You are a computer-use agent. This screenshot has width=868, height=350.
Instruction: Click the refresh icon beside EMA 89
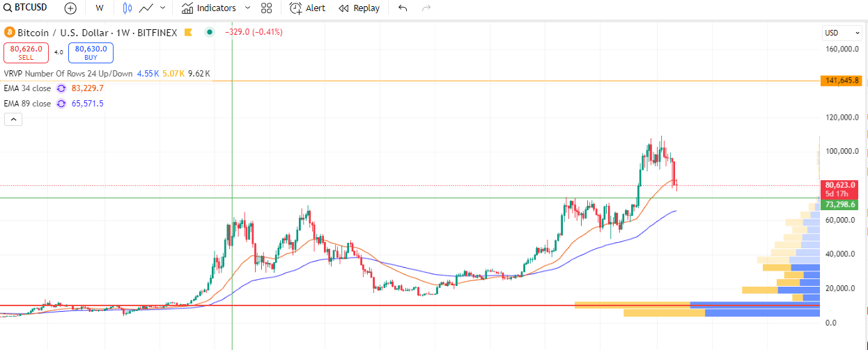[61, 104]
